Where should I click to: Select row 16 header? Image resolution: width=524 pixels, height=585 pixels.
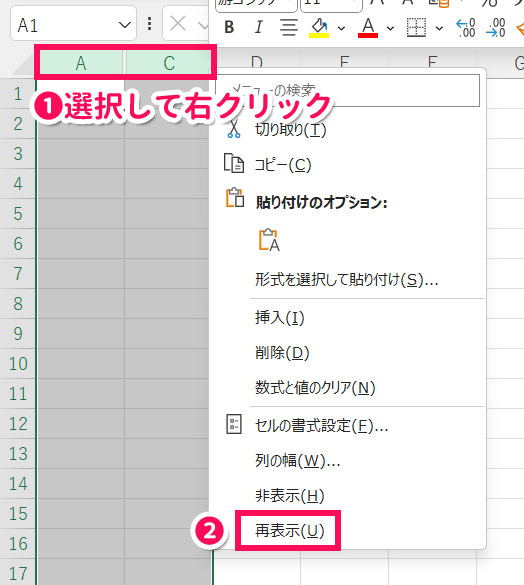point(18,544)
